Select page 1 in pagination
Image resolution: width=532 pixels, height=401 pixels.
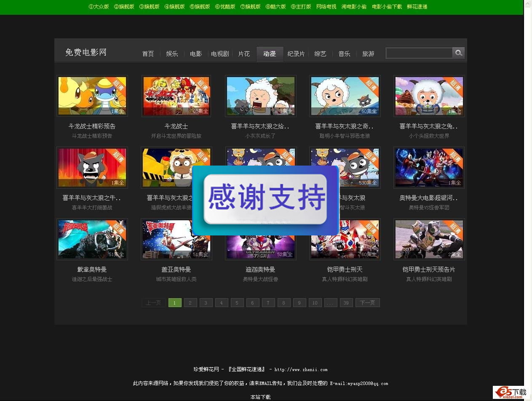click(x=175, y=303)
